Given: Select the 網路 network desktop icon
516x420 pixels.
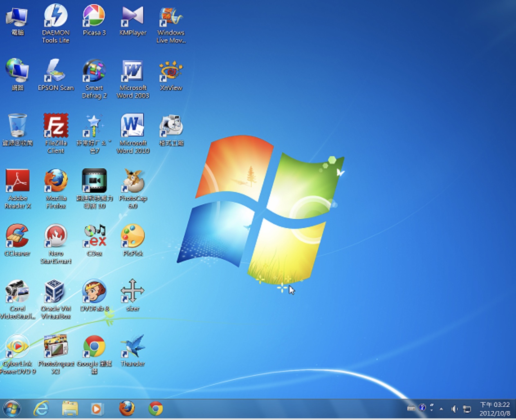Looking at the screenshot, I should coord(17,75).
